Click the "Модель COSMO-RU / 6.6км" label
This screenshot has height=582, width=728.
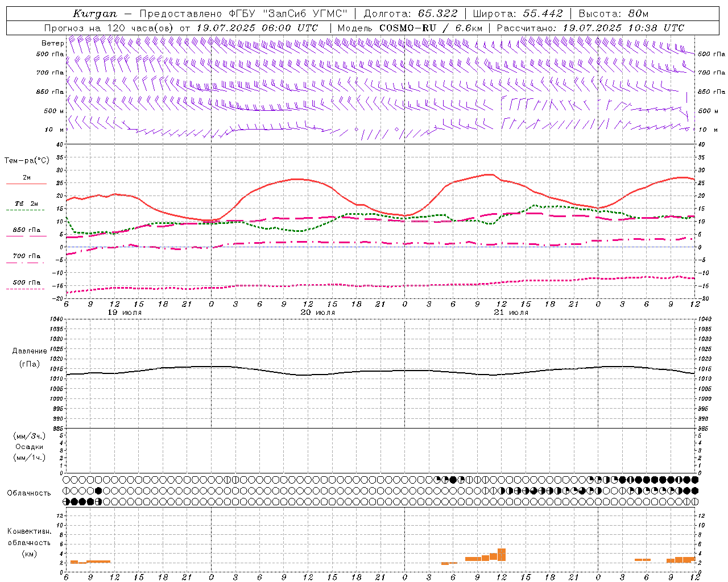(x=410, y=28)
